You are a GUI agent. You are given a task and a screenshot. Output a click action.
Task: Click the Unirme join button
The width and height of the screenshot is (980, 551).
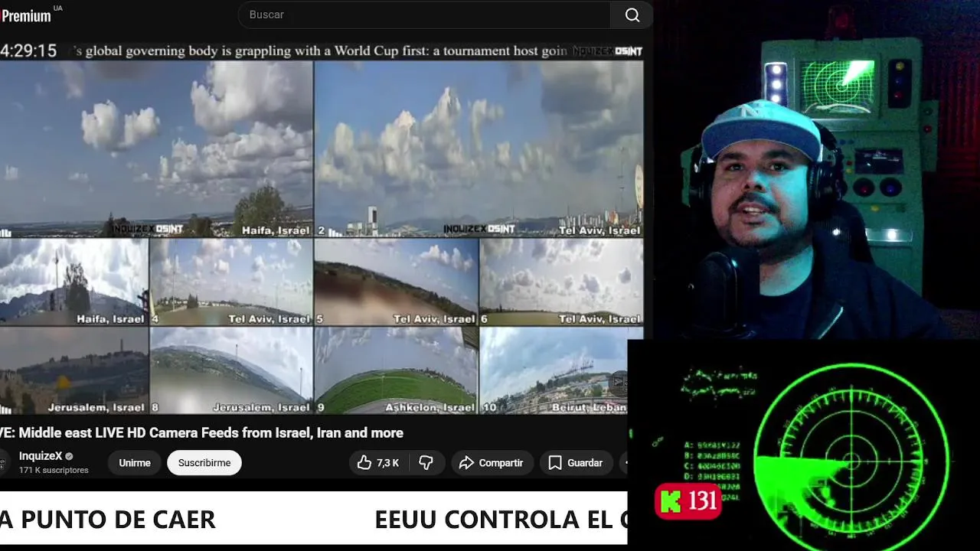tap(135, 463)
